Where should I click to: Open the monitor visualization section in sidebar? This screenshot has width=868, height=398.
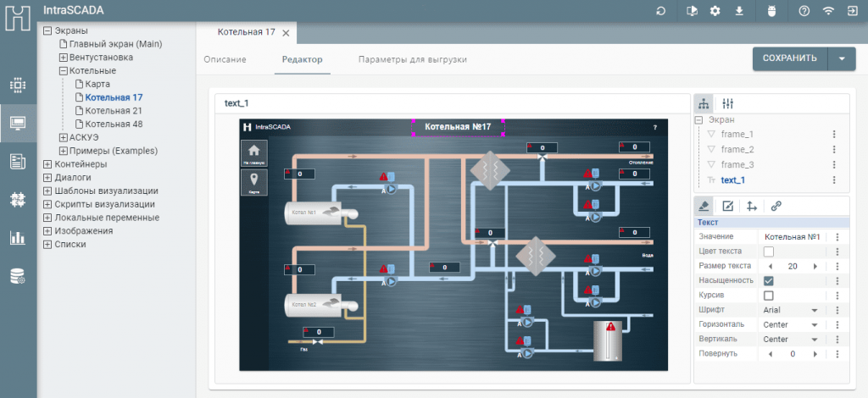tap(18, 123)
